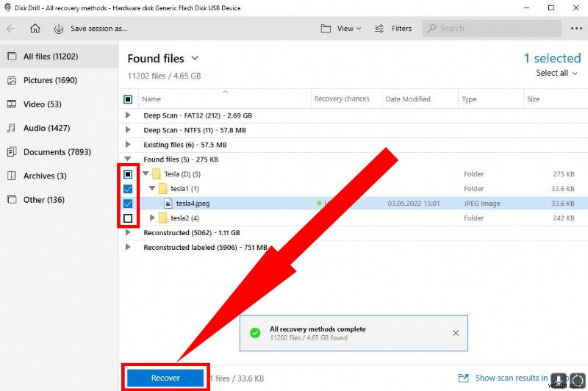Expand Deep Scan - NTFS group
This screenshot has width=588, height=391.
click(128, 130)
